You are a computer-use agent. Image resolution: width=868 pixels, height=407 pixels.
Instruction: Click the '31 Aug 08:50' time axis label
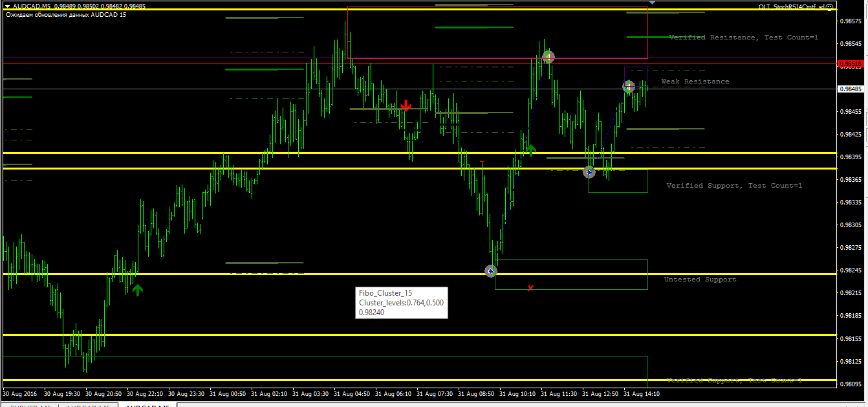[x=477, y=393]
